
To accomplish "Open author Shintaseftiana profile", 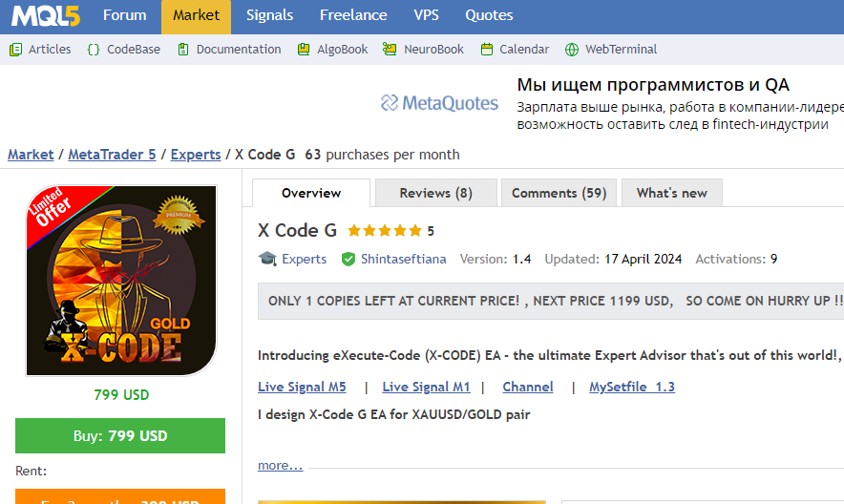I will [x=403, y=260].
